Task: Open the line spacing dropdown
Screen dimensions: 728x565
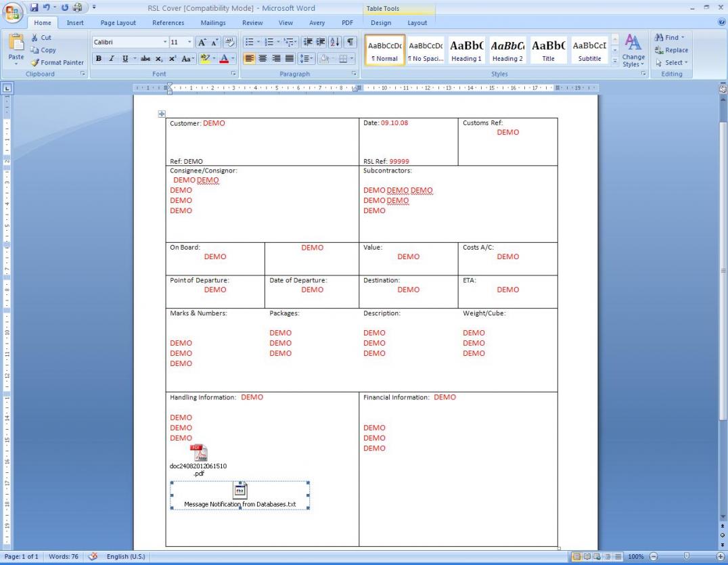Action: pyautogui.click(x=306, y=58)
